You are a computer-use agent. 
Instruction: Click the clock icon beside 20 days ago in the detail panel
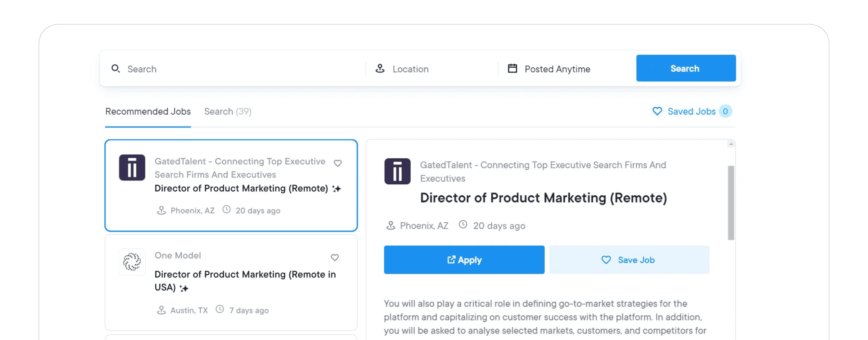coord(463,225)
